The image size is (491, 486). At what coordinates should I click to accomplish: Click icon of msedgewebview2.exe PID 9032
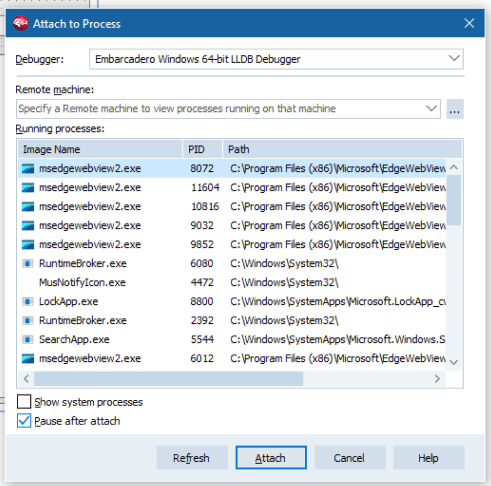click(x=28, y=226)
